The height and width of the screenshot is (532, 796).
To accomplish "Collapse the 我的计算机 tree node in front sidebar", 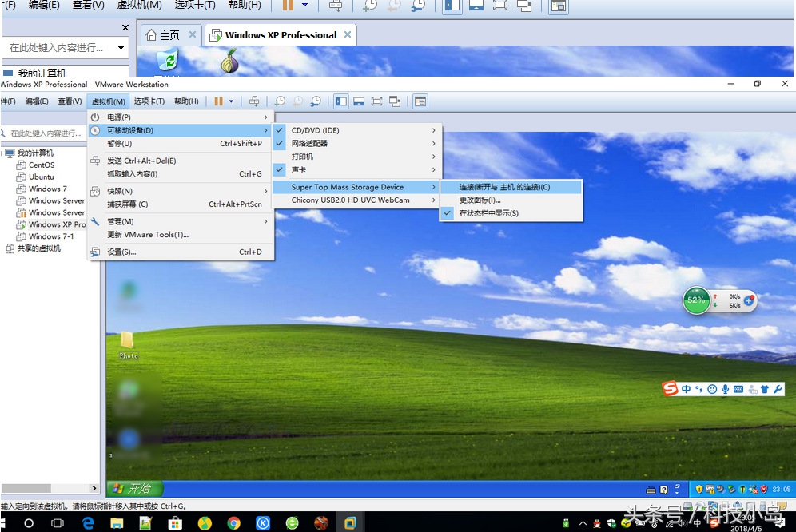I will pyautogui.click(x=3, y=153).
